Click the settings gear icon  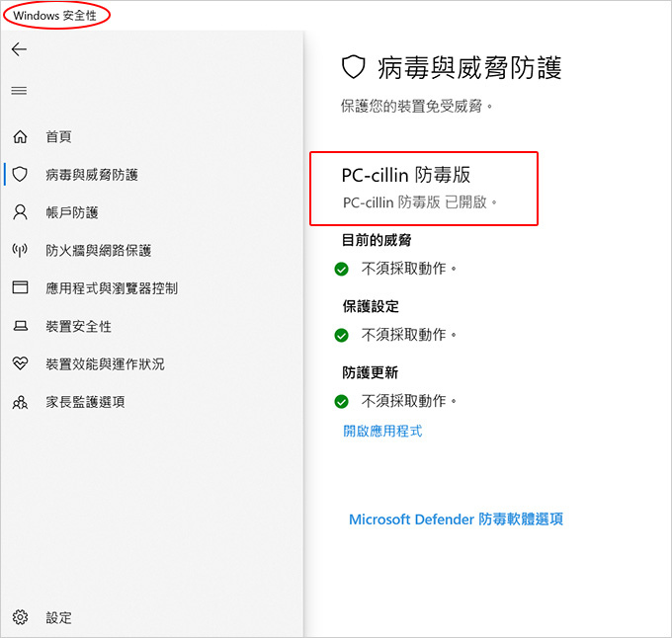tap(20, 617)
